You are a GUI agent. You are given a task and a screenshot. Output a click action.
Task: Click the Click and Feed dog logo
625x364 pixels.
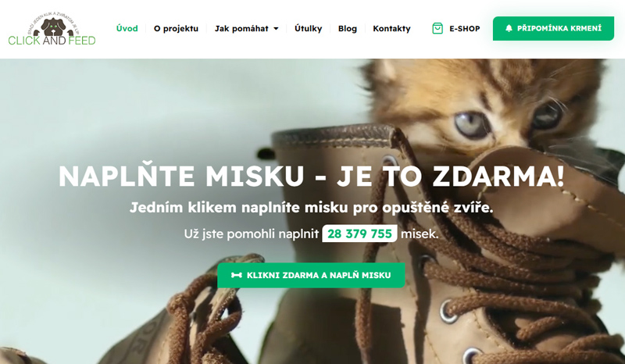(52, 27)
